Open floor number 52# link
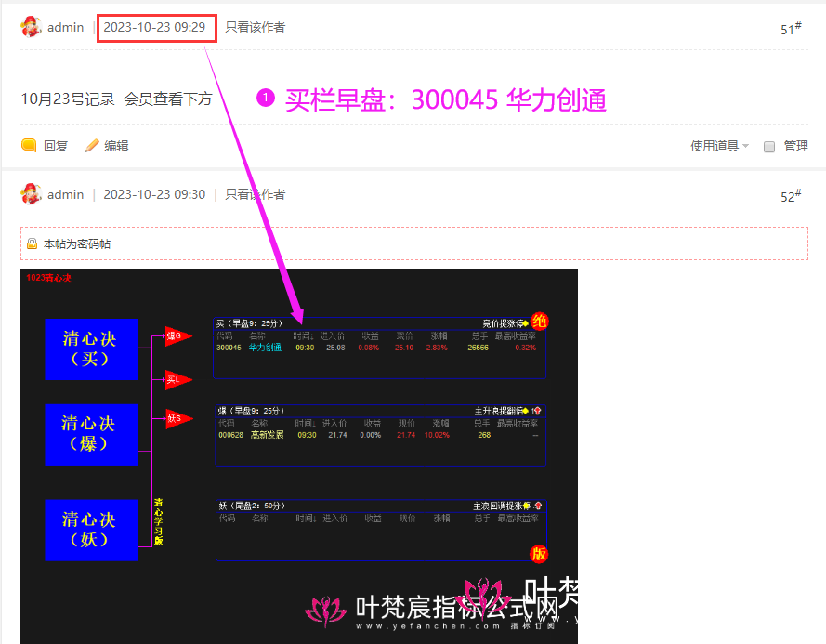826x644 pixels. pyautogui.click(x=791, y=195)
